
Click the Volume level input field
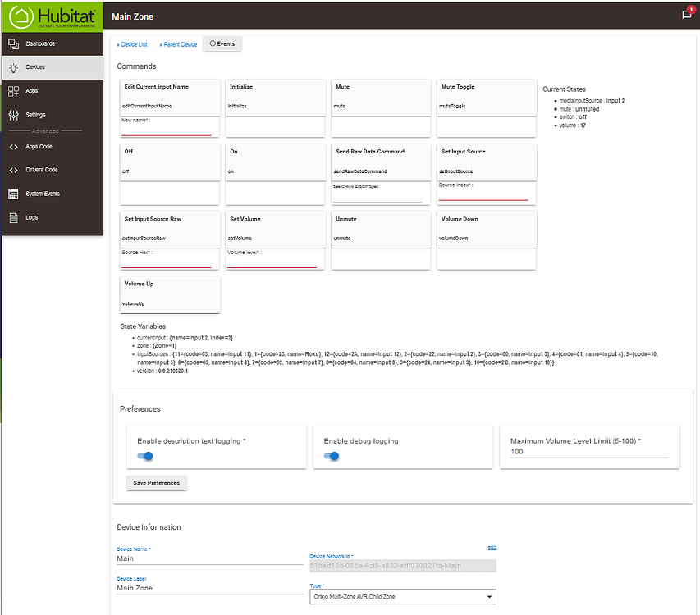(272, 261)
